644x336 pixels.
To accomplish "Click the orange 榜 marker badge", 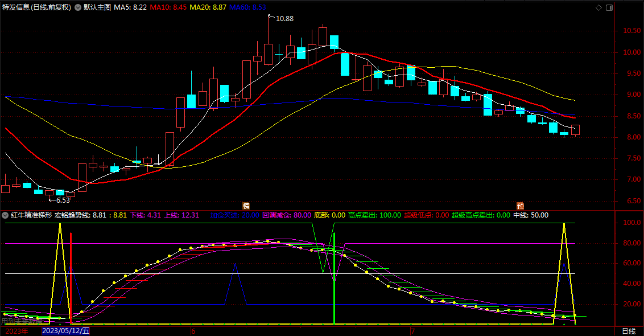I will 246,206.
